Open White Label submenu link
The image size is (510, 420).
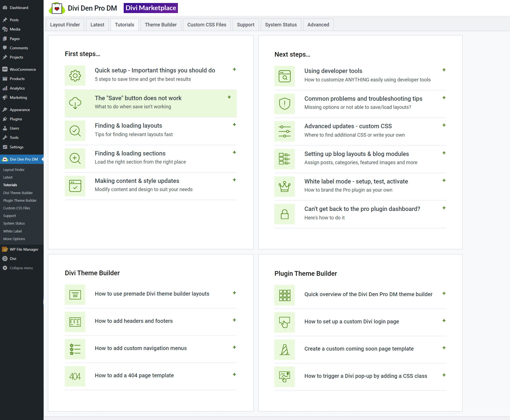click(x=13, y=231)
